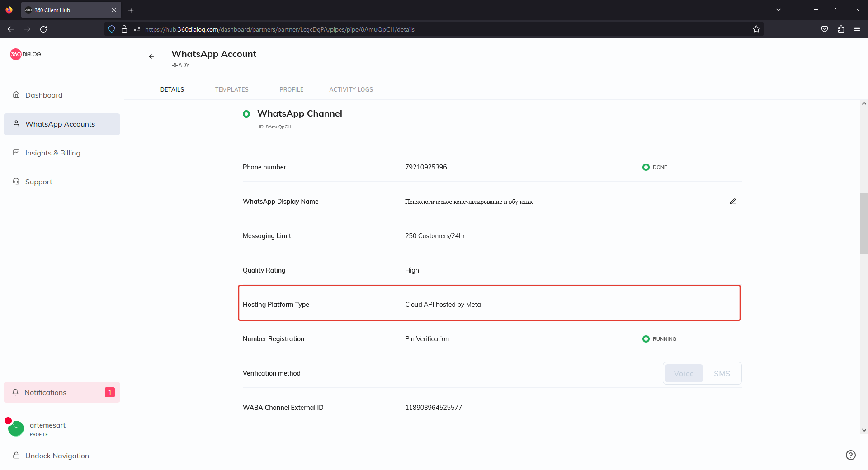Click the artemesart profile avatar

point(16,428)
